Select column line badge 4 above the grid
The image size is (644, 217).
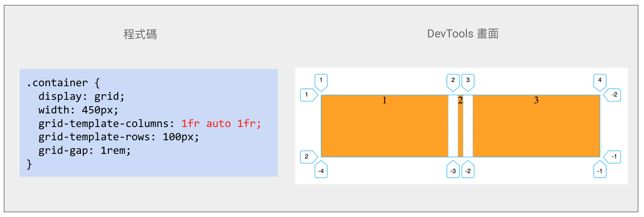[x=600, y=81]
